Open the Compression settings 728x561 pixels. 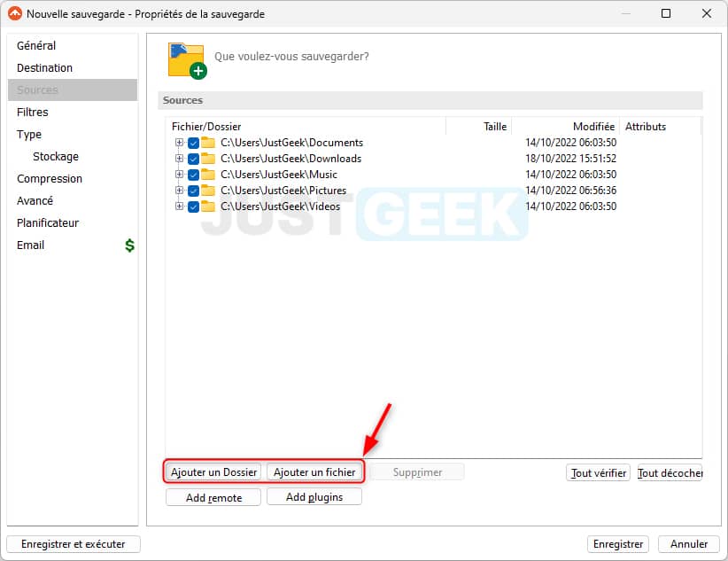coord(73,178)
